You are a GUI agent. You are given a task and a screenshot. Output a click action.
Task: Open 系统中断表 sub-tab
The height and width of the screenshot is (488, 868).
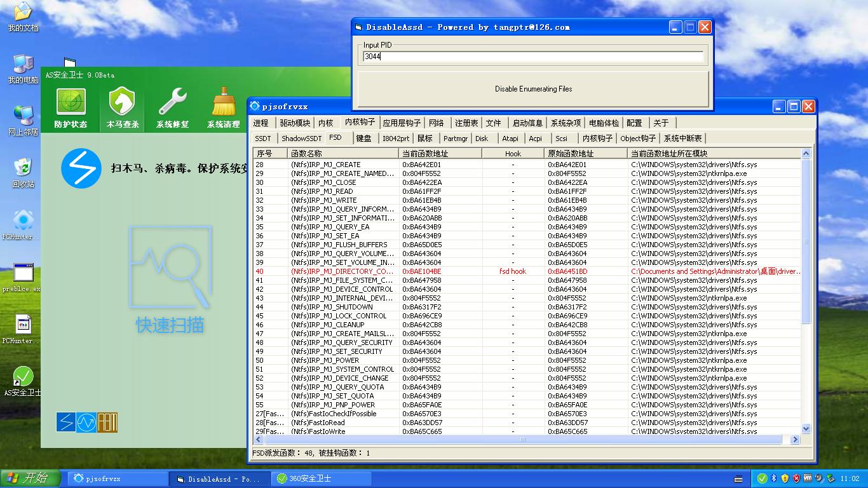tap(683, 139)
